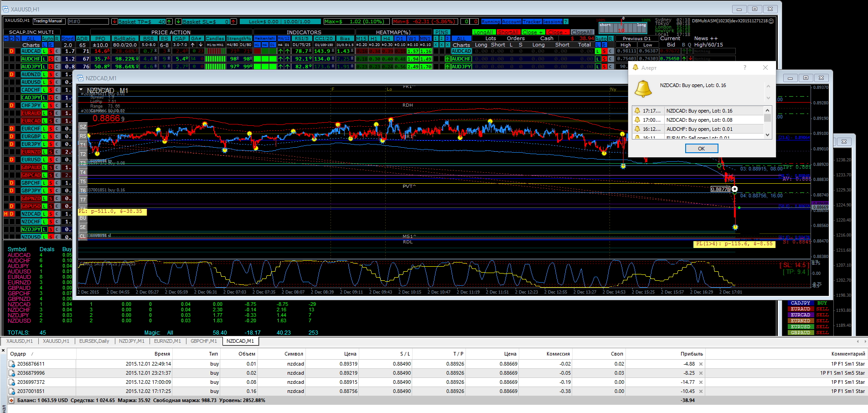868x413 pixels.
Task: Toggle the H flag beside NZDCAD
Action: click(6, 214)
